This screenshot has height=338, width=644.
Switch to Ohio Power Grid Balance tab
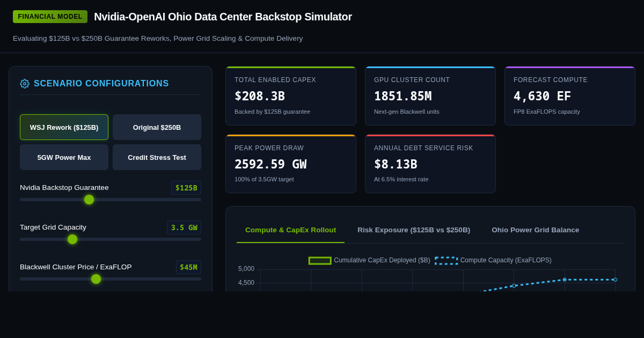pyautogui.click(x=536, y=230)
